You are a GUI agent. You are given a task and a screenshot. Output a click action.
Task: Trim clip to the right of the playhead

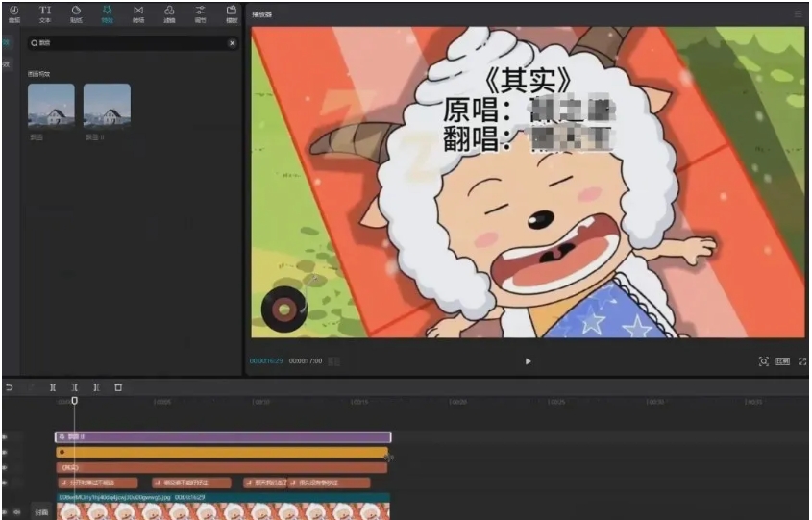tap(96, 387)
